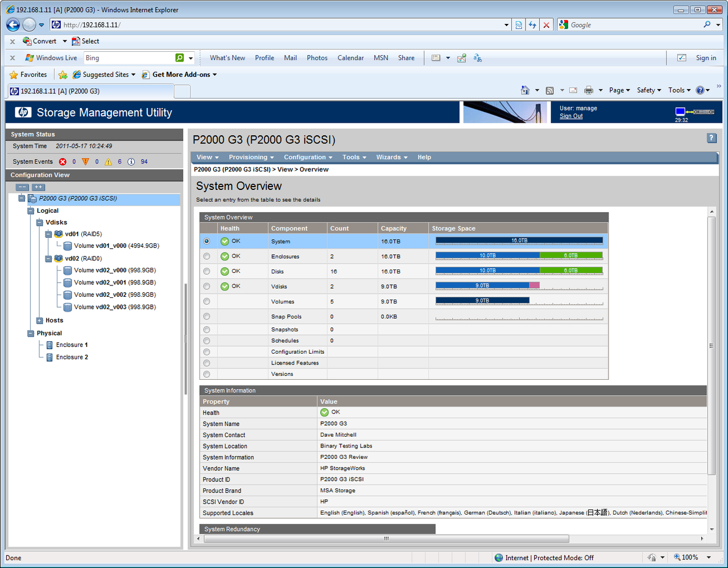Click the blue help icon in P2000 header
The height and width of the screenshot is (568, 728).
point(712,138)
